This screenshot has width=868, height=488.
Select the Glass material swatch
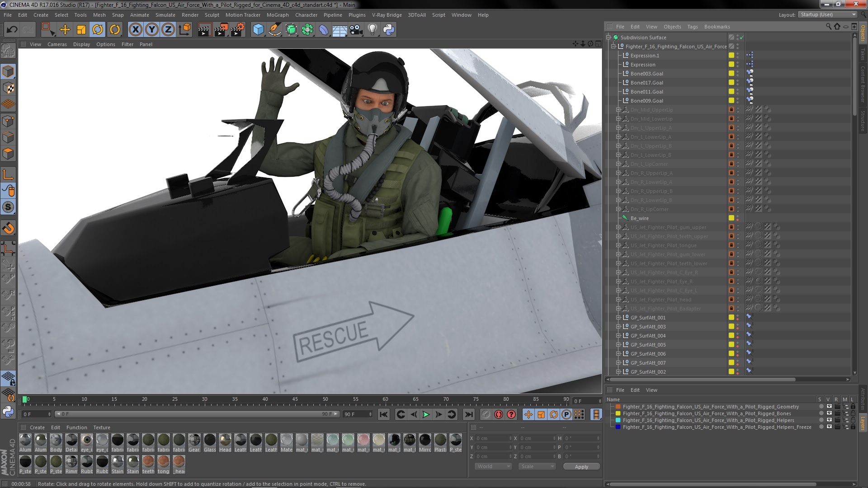coord(210,443)
